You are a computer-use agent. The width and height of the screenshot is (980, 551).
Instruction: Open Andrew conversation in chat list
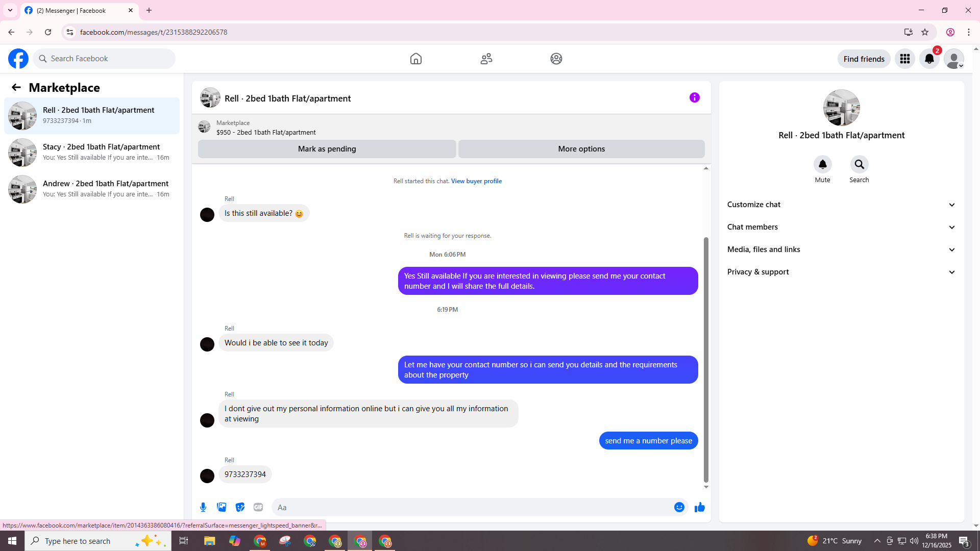(x=92, y=189)
